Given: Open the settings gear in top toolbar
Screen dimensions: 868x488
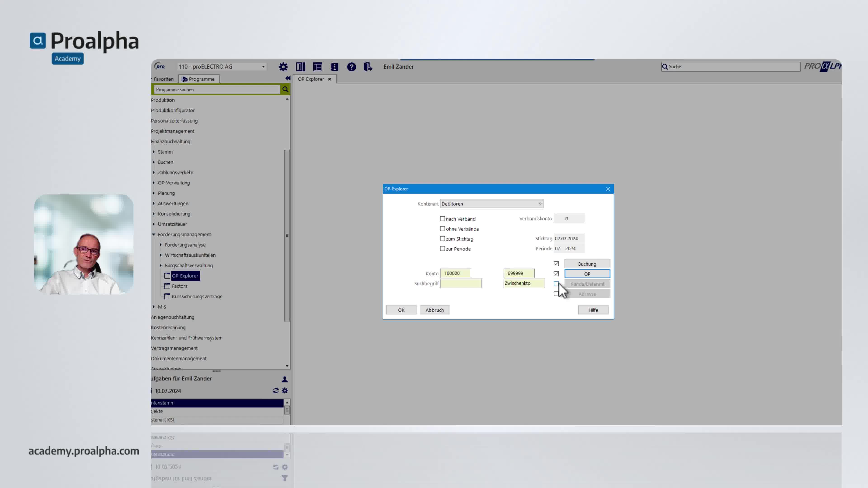Looking at the screenshot, I should pos(283,67).
